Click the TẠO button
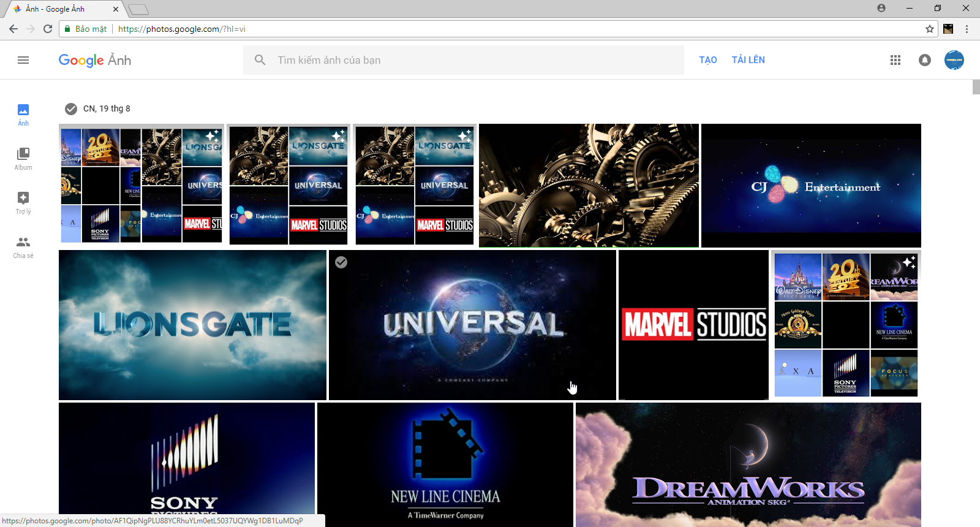 708,60
